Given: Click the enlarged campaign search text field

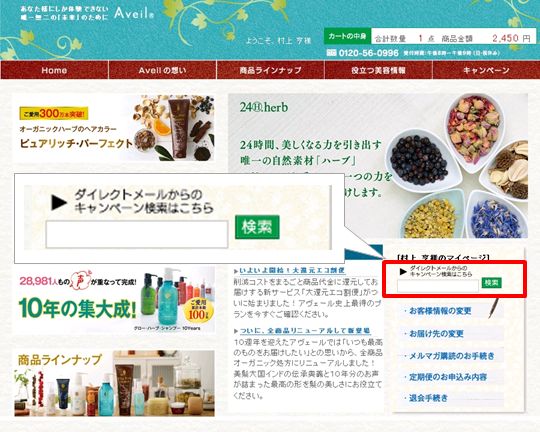Looking at the screenshot, I should pos(137,234).
